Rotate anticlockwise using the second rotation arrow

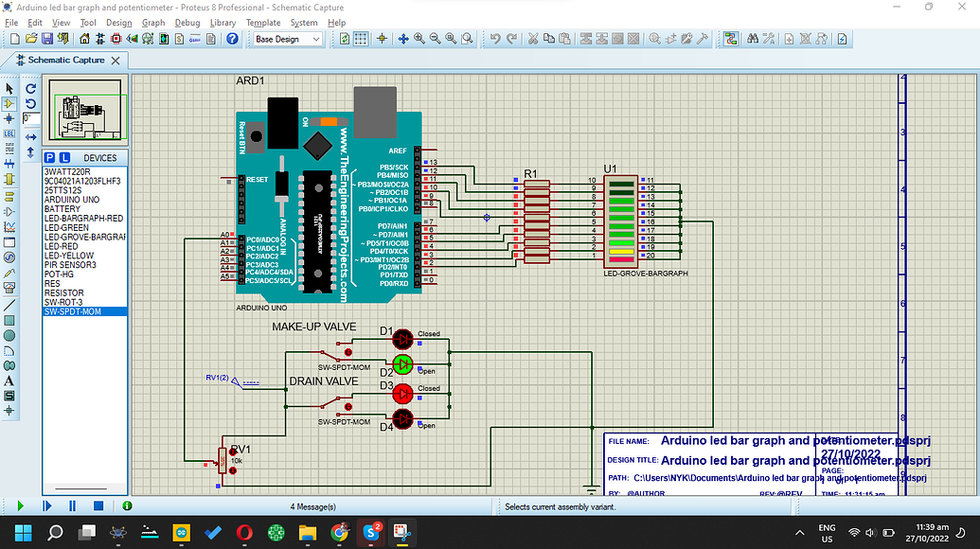(30, 104)
